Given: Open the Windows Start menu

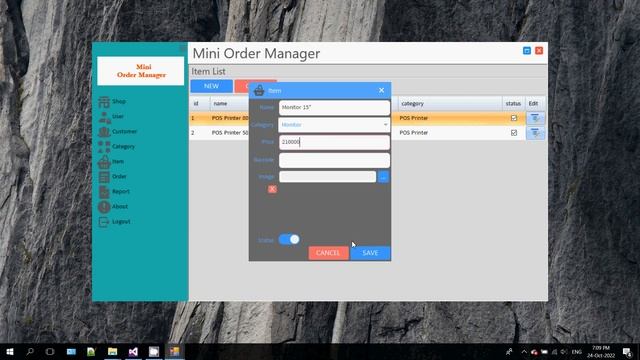Looking at the screenshot, I should (x=10, y=351).
